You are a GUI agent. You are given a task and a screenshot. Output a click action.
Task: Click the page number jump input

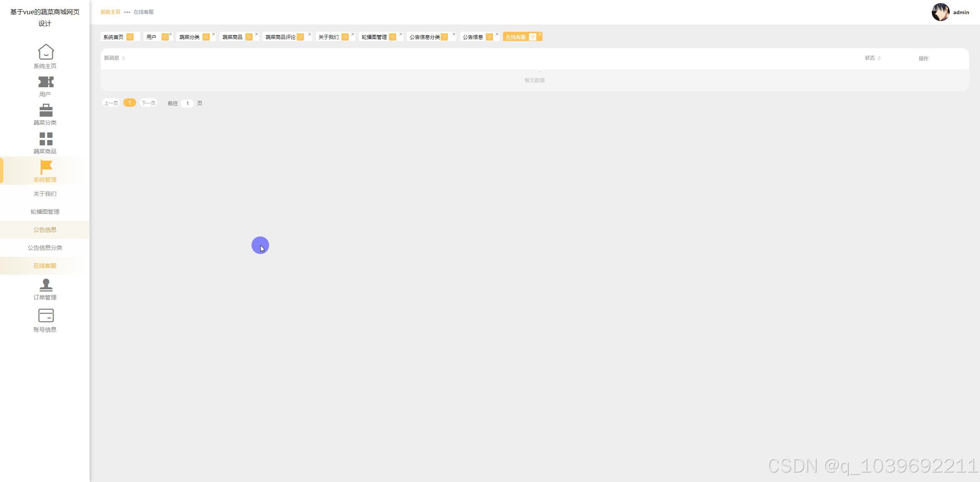187,103
